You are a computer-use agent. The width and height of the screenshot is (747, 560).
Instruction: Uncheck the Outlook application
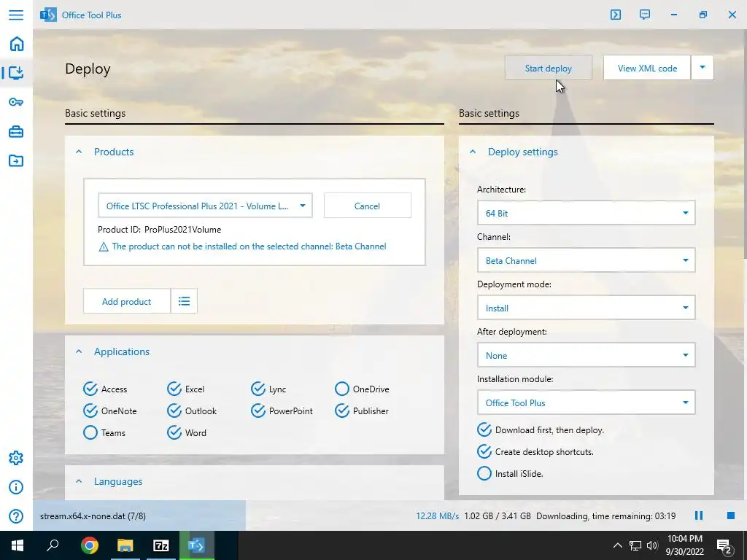(192, 411)
